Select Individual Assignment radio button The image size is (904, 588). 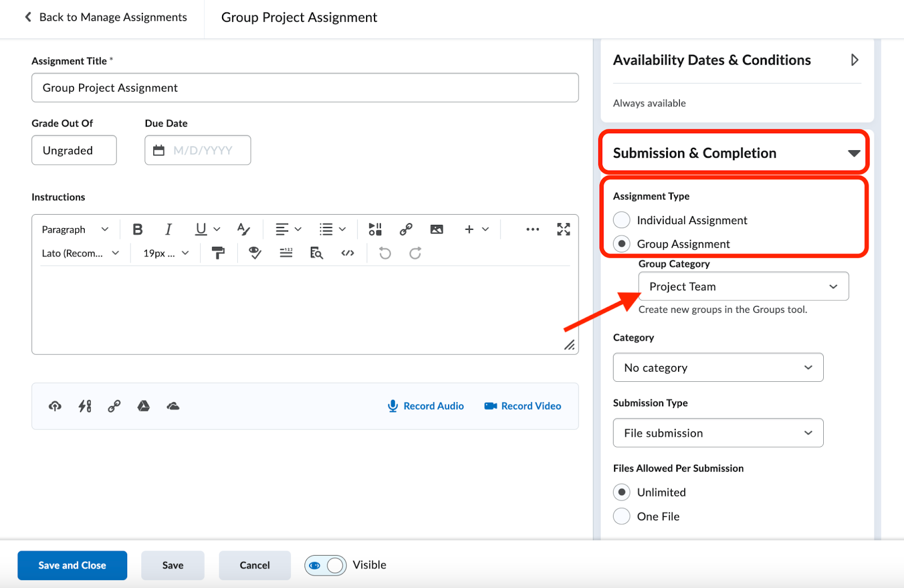coord(621,220)
